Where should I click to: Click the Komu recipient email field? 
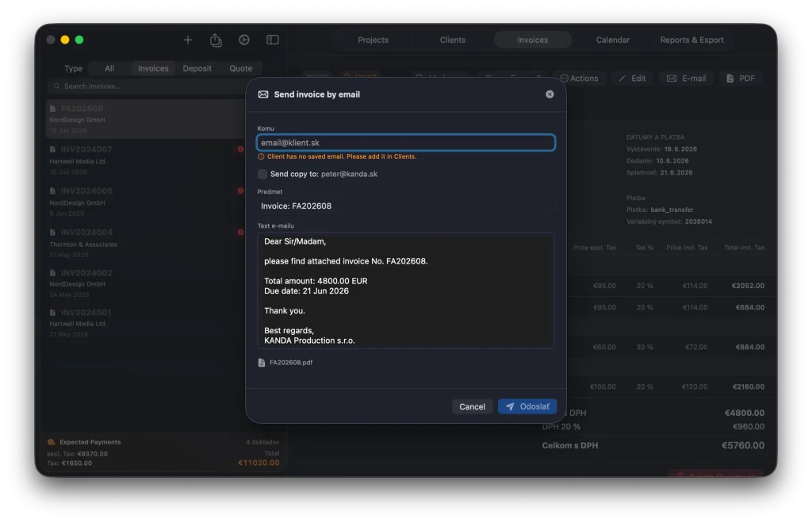tap(406, 143)
